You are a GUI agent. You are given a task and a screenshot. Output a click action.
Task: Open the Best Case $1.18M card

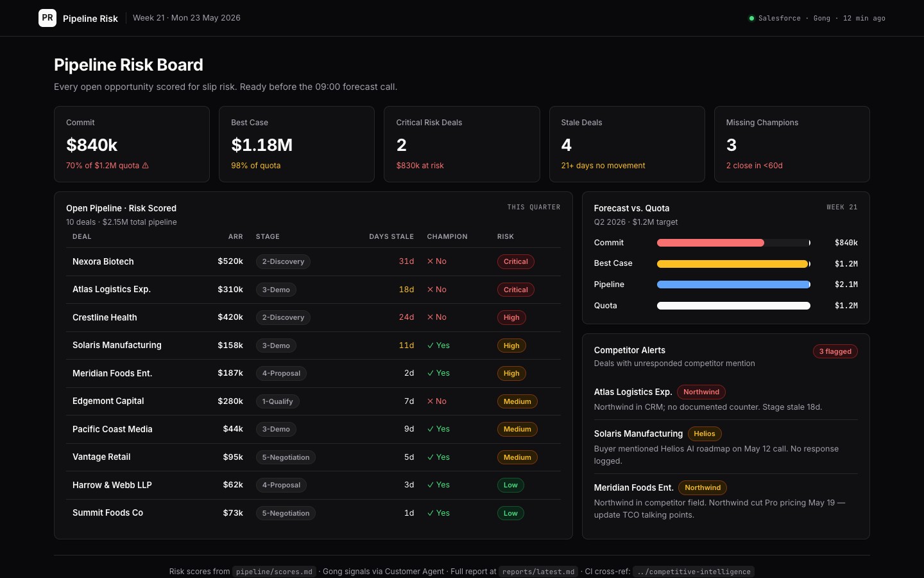tap(296, 144)
